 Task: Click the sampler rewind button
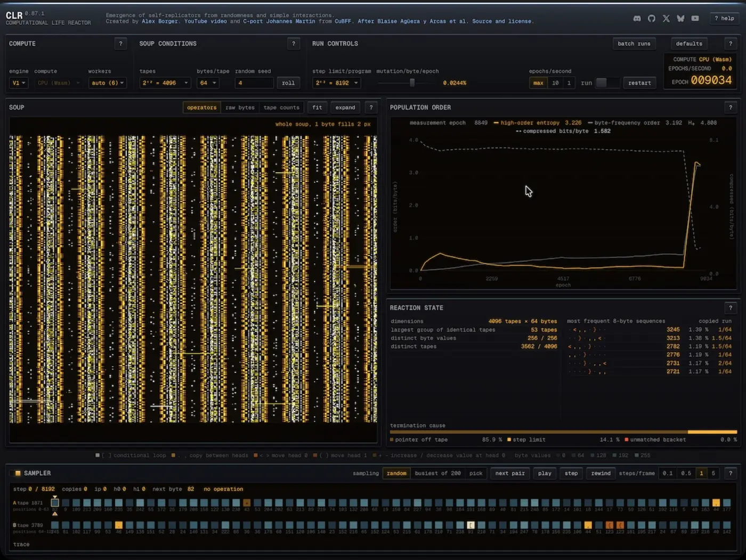click(x=601, y=473)
